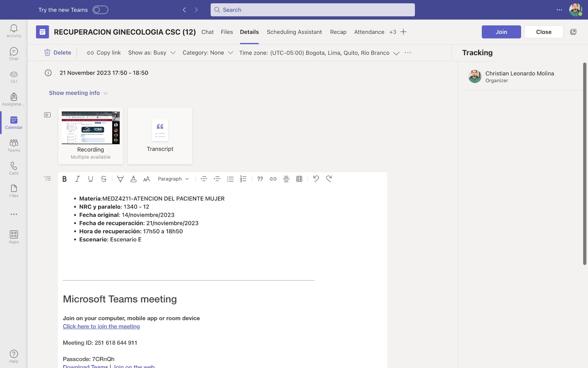Expand the Show as Busy dropdown
Screen dimensions: 588x368
tap(152, 53)
